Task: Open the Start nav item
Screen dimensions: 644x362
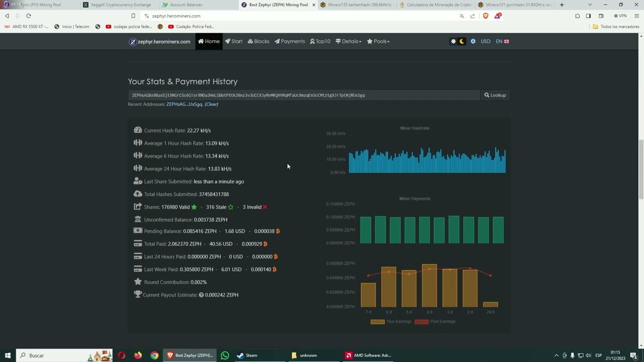Action: 233,41
